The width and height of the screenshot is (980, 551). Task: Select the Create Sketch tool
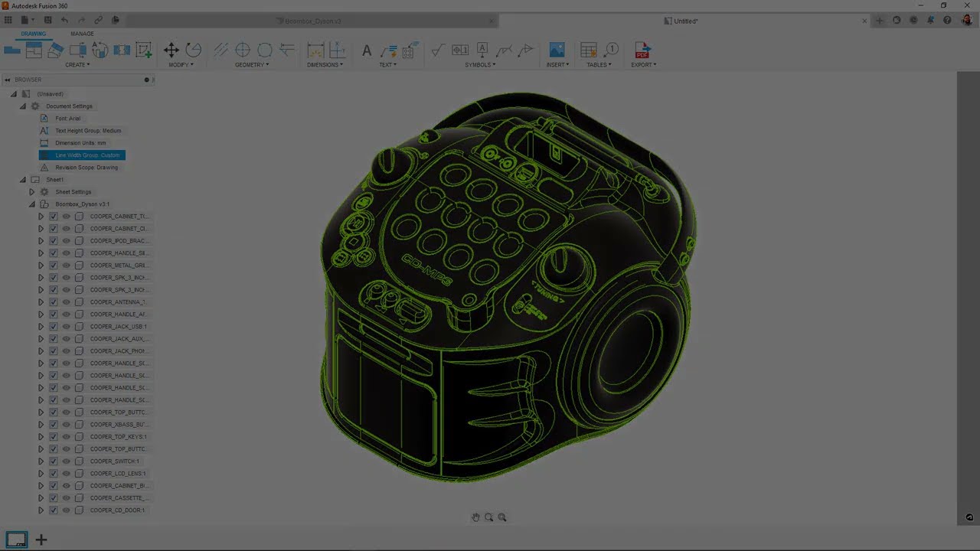tap(144, 51)
